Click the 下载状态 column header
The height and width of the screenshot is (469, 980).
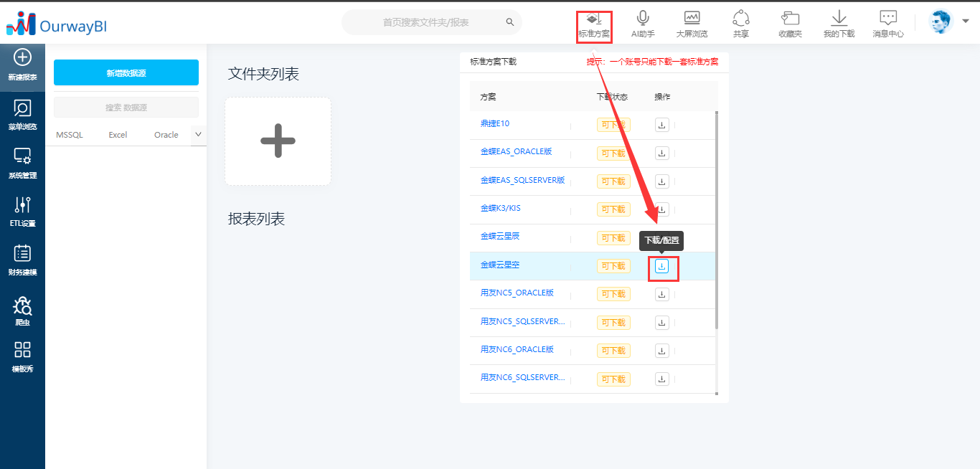[612, 97]
